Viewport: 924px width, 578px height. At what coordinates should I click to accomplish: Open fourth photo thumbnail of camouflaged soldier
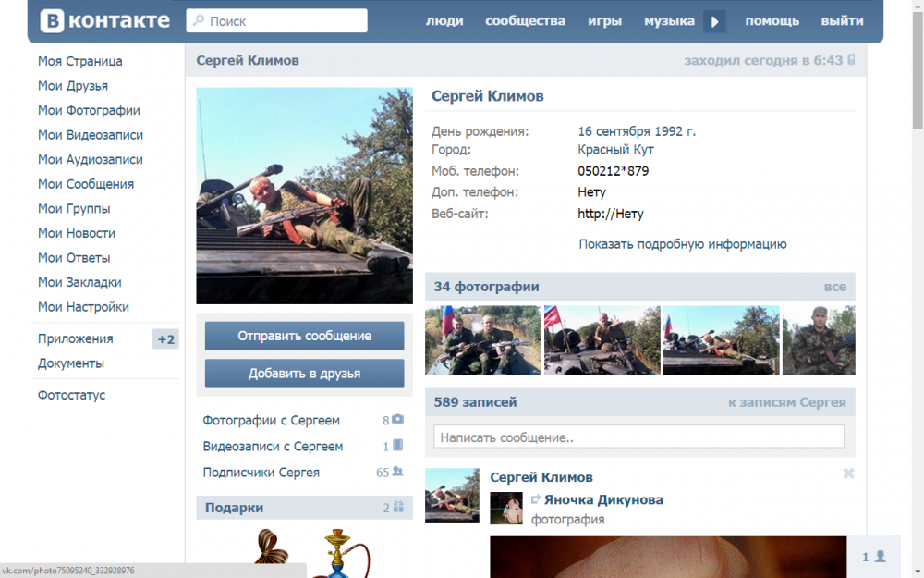click(819, 340)
